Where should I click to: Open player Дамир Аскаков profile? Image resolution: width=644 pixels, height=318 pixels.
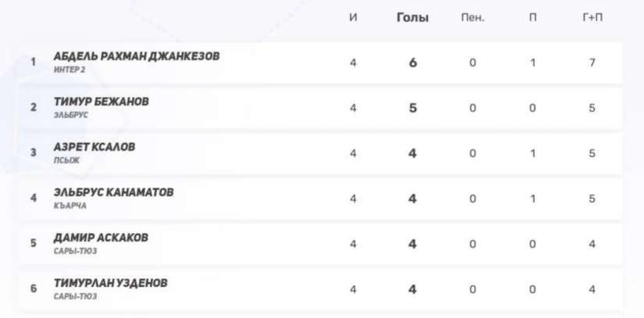(101, 238)
